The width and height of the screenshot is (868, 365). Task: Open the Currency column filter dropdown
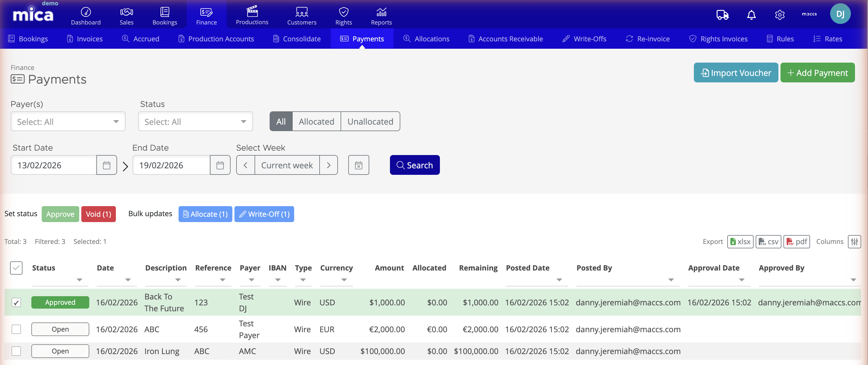pyautogui.click(x=344, y=280)
